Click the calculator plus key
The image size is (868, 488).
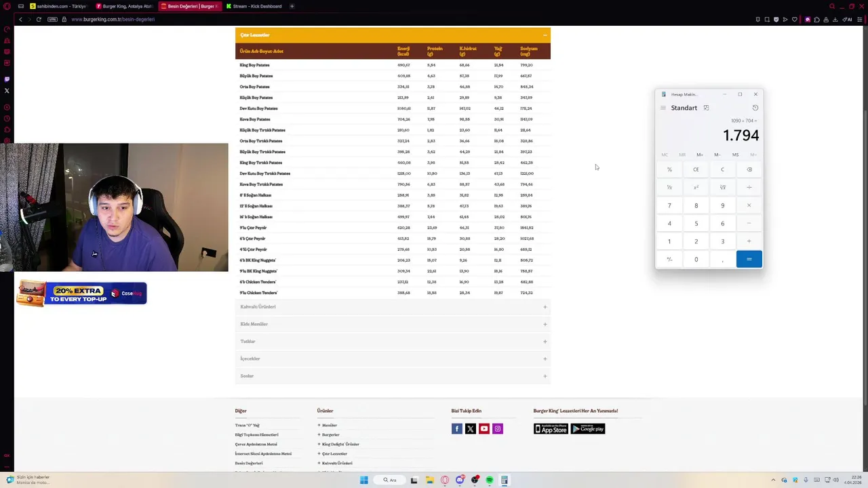749,241
